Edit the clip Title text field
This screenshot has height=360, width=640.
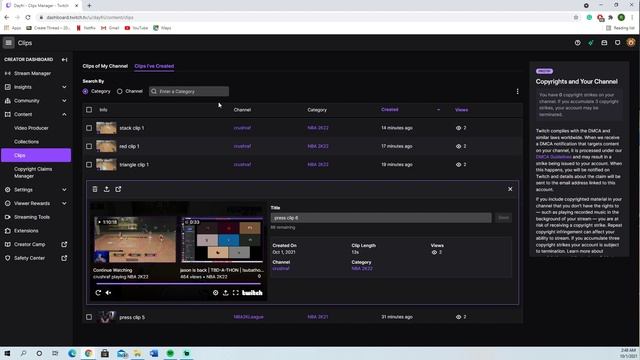tap(381, 218)
